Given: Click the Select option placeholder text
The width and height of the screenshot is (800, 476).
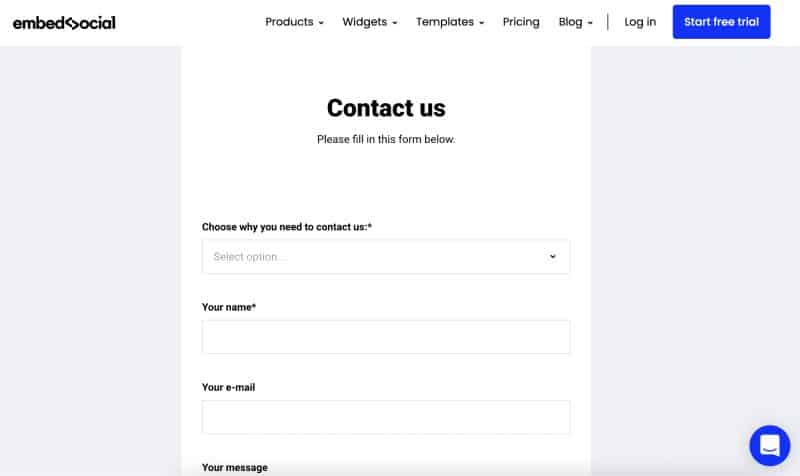Looking at the screenshot, I should pyautogui.click(x=249, y=257).
